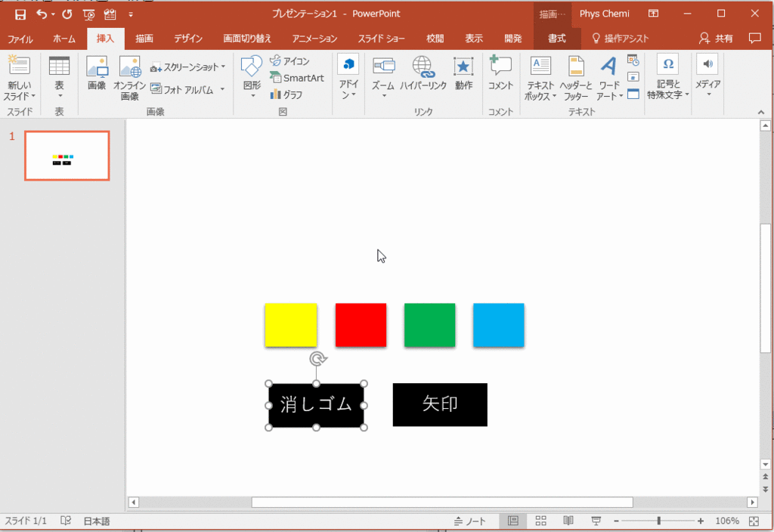Click the 消しゴム black box

click(x=317, y=405)
